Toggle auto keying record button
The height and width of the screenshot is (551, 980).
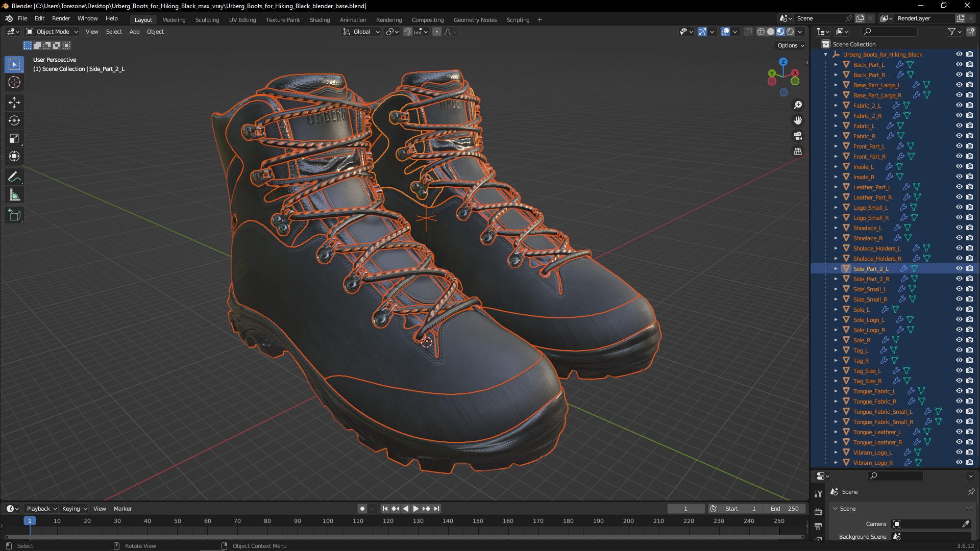point(362,509)
